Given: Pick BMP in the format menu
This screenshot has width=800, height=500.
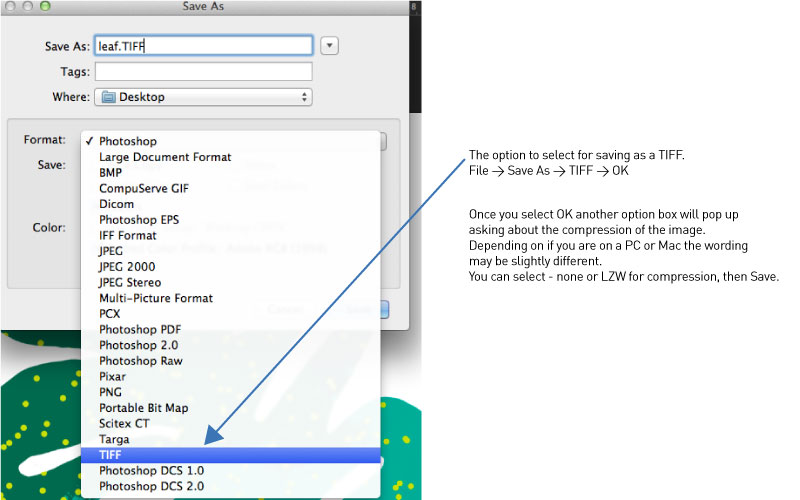Looking at the screenshot, I should click(231, 173).
